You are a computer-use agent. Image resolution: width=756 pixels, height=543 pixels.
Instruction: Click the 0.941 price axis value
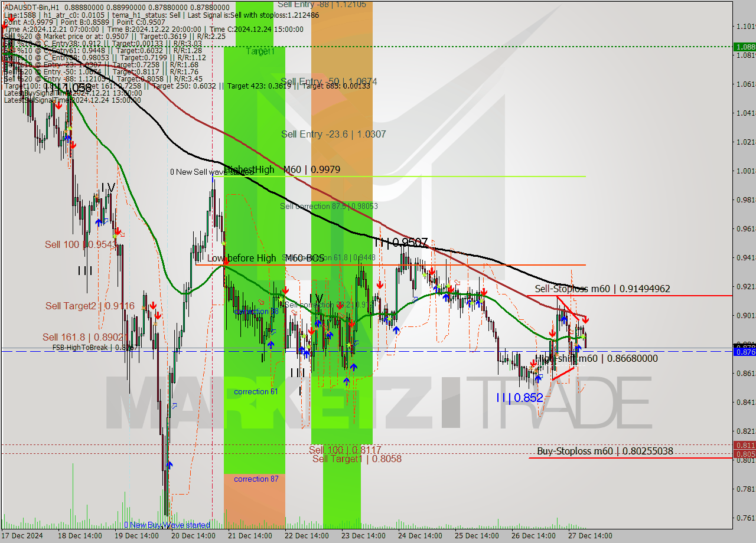click(x=745, y=257)
